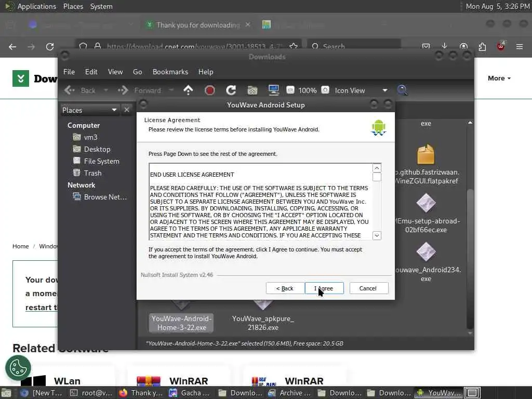
Task: Expand Back history dropdown arrow
Action: pyautogui.click(x=106, y=90)
